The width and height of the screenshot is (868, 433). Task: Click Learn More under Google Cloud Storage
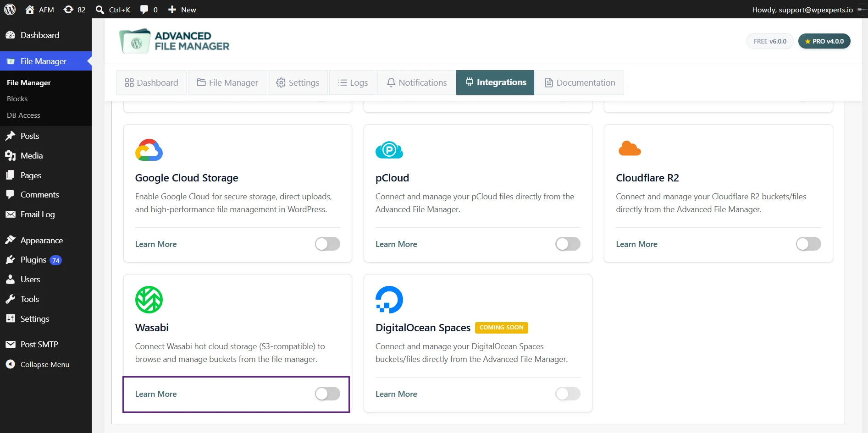(156, 244)
